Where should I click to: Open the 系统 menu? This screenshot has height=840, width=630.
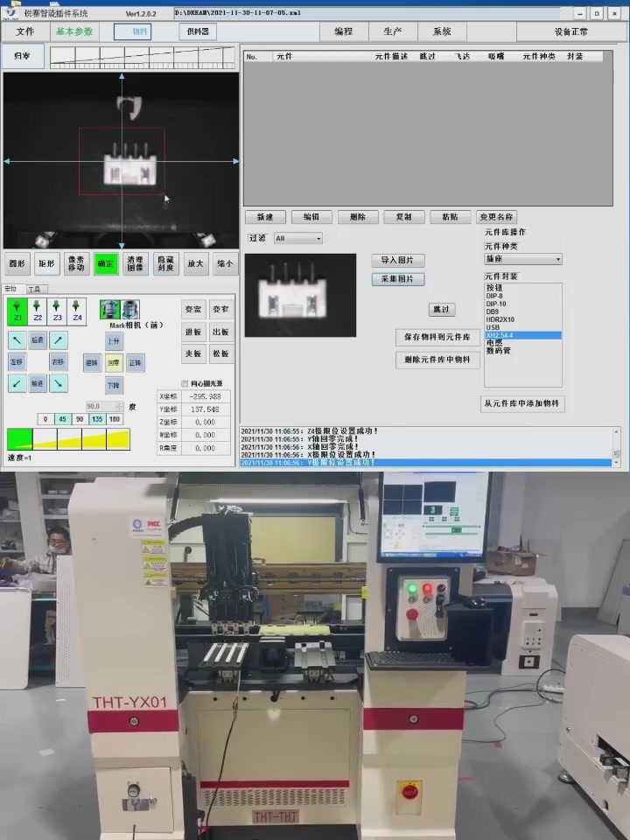point(442,31)
